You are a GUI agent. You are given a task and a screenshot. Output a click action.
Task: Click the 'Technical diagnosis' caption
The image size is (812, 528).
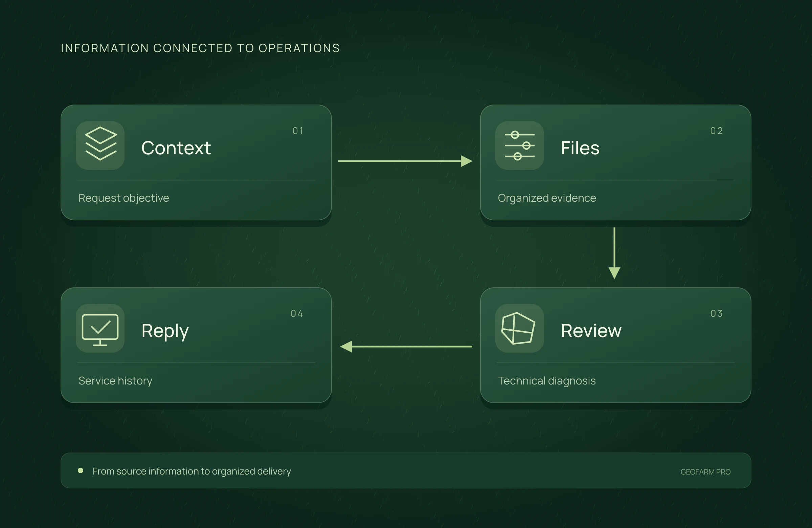point(547,381)
